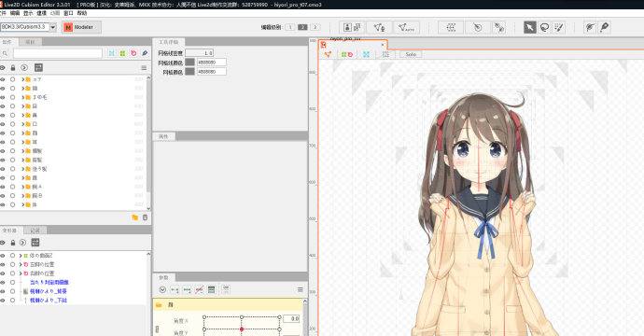Hide the コア folder

pyautogui.click(x=3, y=79)
